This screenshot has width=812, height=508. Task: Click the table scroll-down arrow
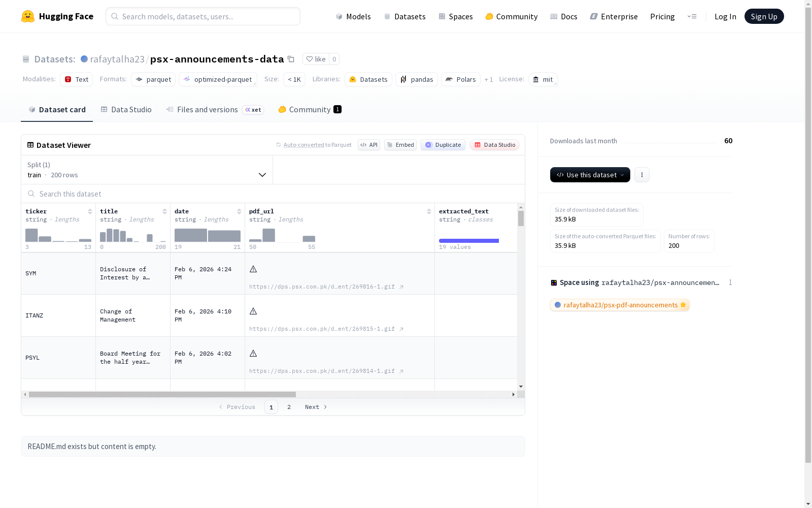[x=521, y=387]
